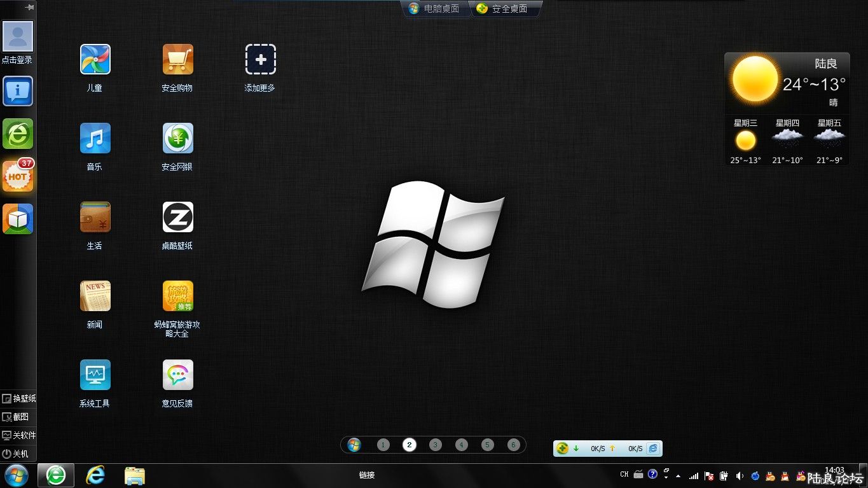The image size is (868, 488).
Task: Select the 星期四 forecast in the weather widget
Action: [787, 141]
